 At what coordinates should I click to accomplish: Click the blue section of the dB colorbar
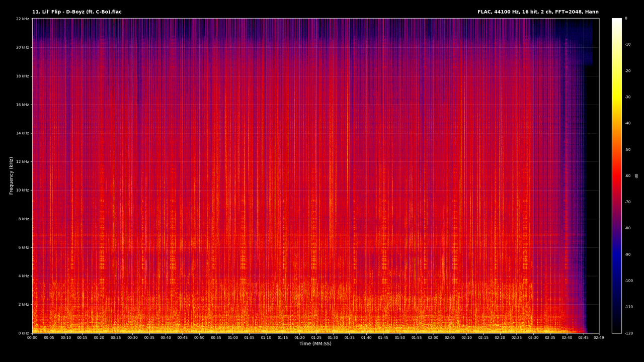(617, 255)
